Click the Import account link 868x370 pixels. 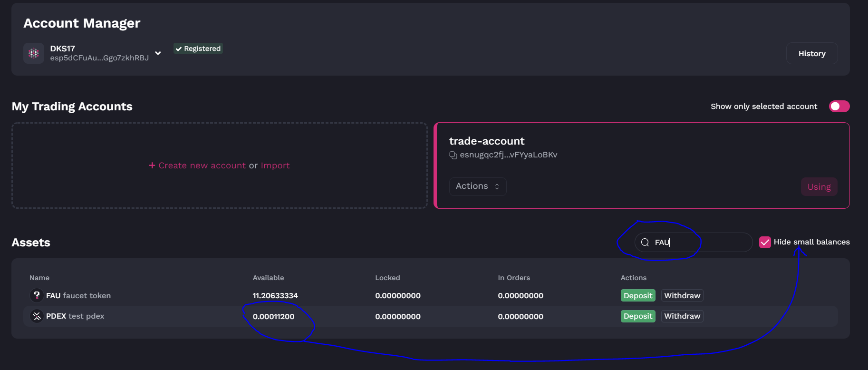coord(275,166)
